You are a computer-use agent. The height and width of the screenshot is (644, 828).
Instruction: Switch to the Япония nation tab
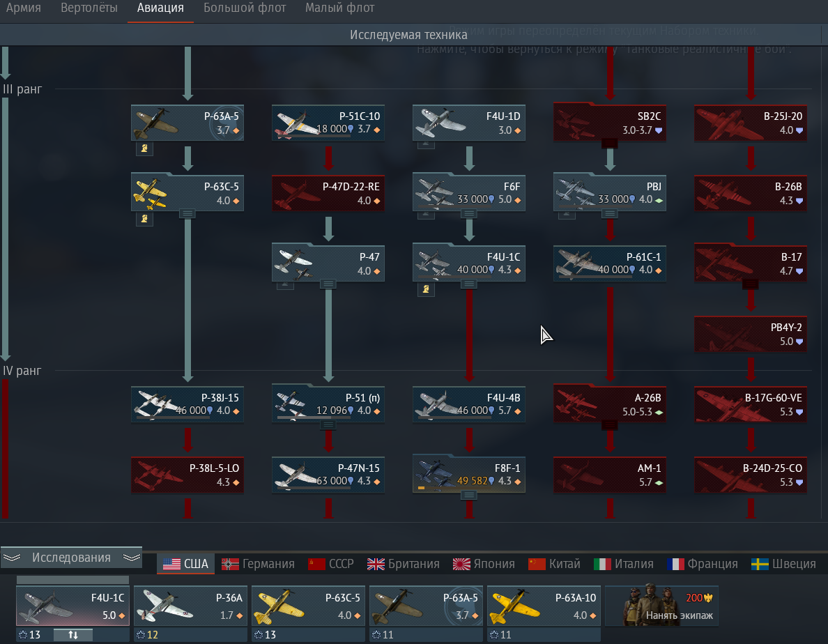pos(484,564)
